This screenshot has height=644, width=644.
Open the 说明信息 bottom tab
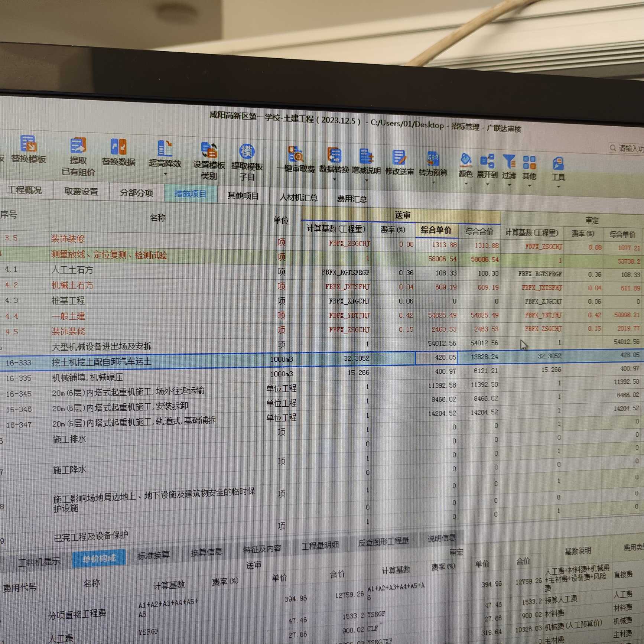[441, 538]
